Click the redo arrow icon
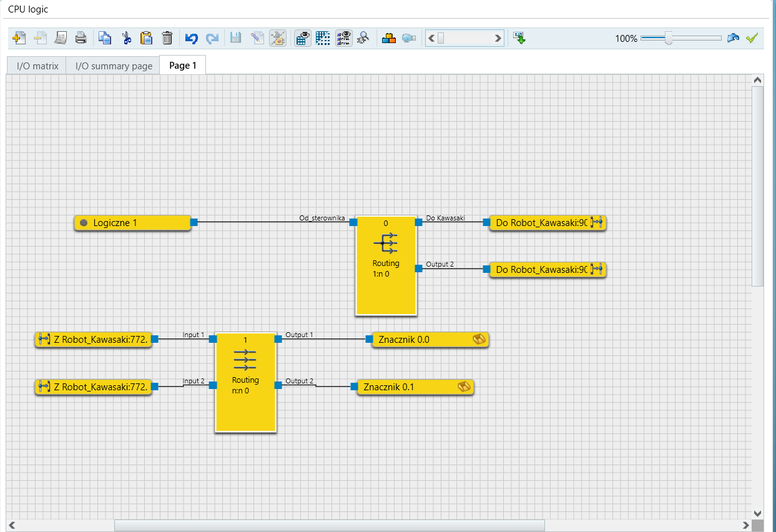The height and width of the screenshot is (532, 776). click(212, 38)
